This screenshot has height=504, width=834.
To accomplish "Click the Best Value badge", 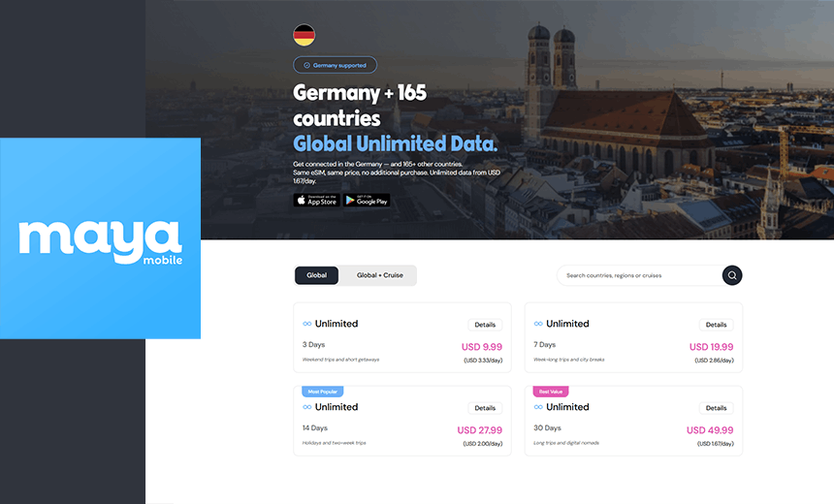I will pos(551,392).
